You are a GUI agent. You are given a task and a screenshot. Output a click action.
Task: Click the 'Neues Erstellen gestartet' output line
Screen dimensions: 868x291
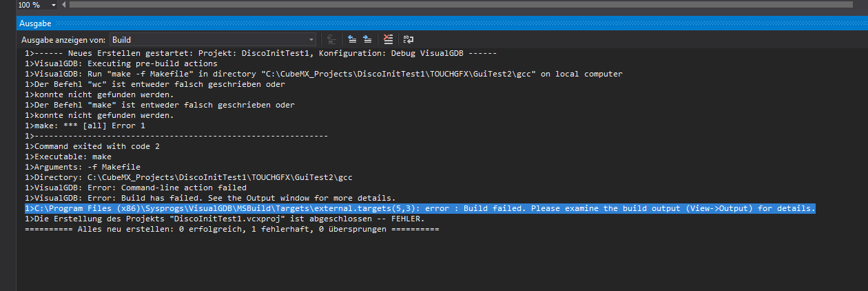[x=261, y=53]
